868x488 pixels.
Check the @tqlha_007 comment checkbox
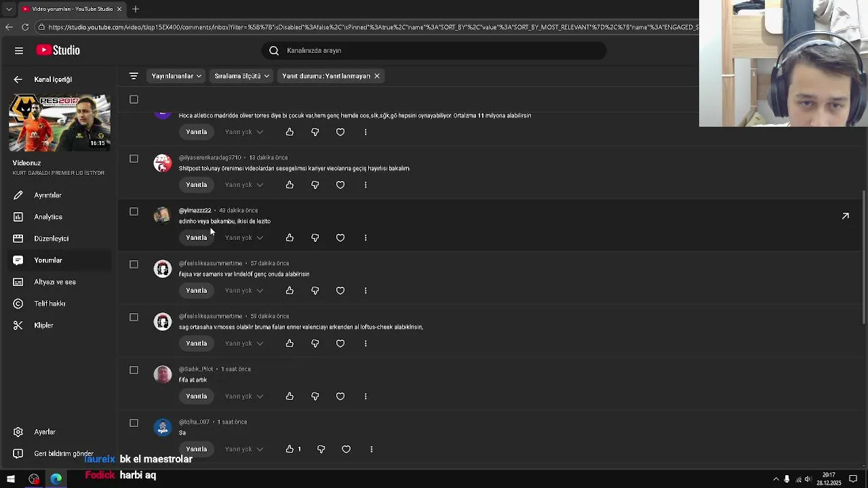[134, 423]
